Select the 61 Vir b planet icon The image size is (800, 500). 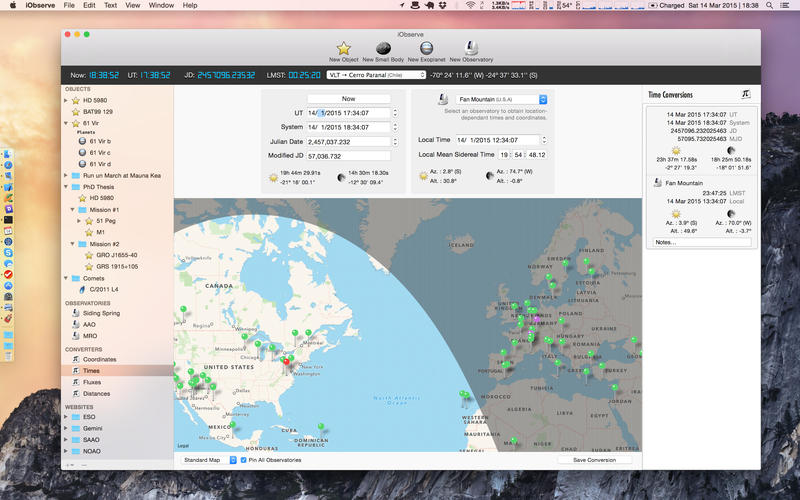click(82, 141)
